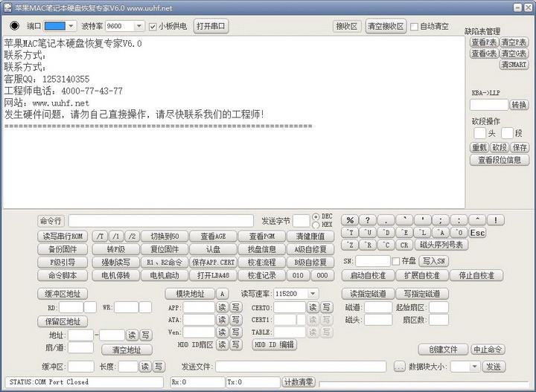Click the 查看AGE button
536x392 pixels.
[x=214, y=237]
